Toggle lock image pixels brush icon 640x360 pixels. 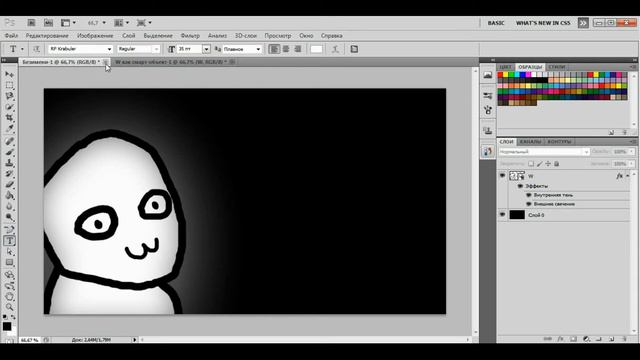[x=540, y=164]
